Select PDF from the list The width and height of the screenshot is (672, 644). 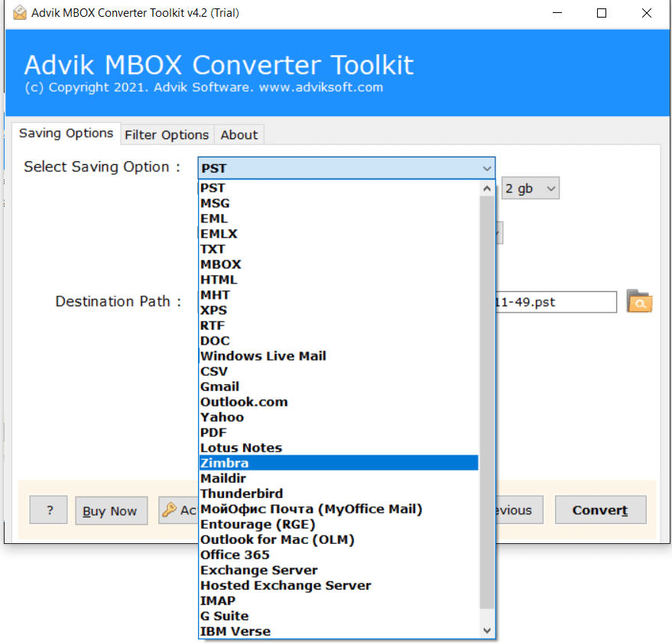(339, 432)
